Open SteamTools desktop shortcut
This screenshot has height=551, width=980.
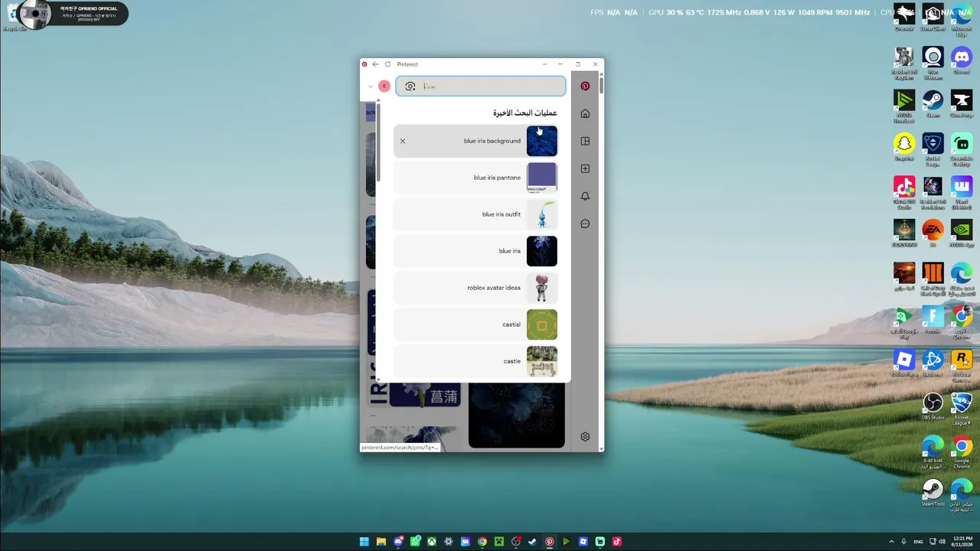(933, 492)
